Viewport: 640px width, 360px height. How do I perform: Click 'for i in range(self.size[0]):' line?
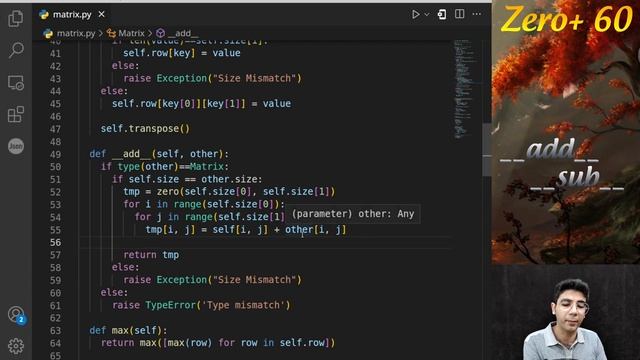204,204
